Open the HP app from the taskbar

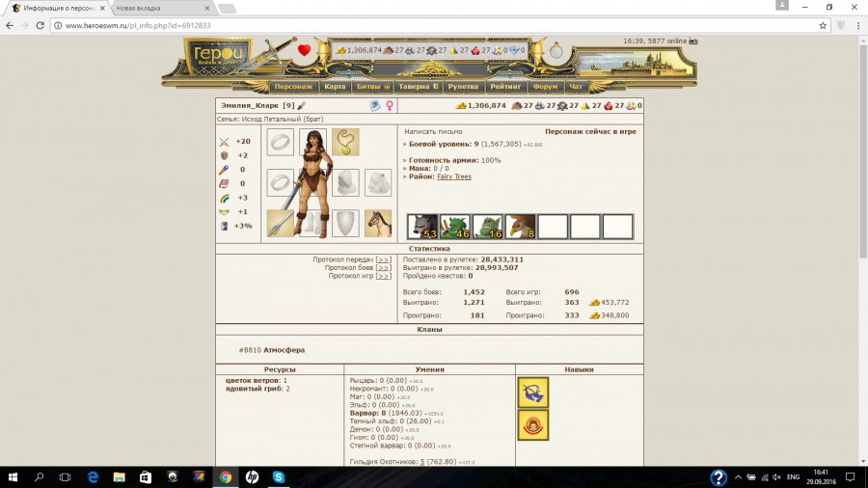(x=252, y=477)
